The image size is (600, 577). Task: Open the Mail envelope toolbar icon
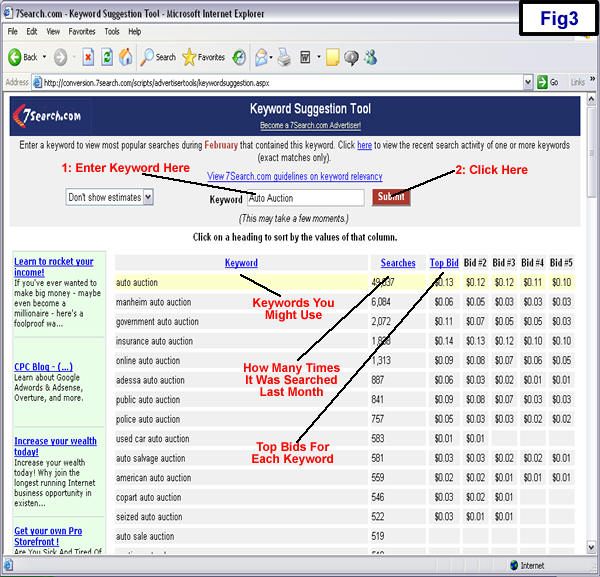coord(261,57)
